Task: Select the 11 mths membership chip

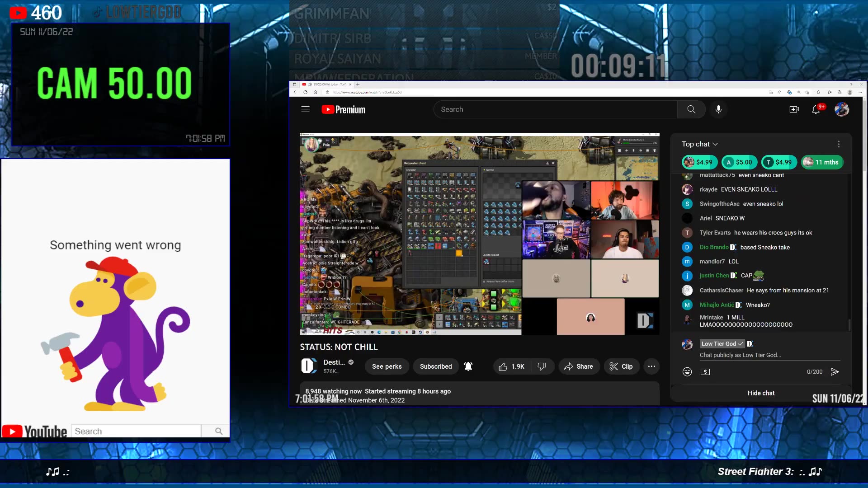Action: [822, 162]
